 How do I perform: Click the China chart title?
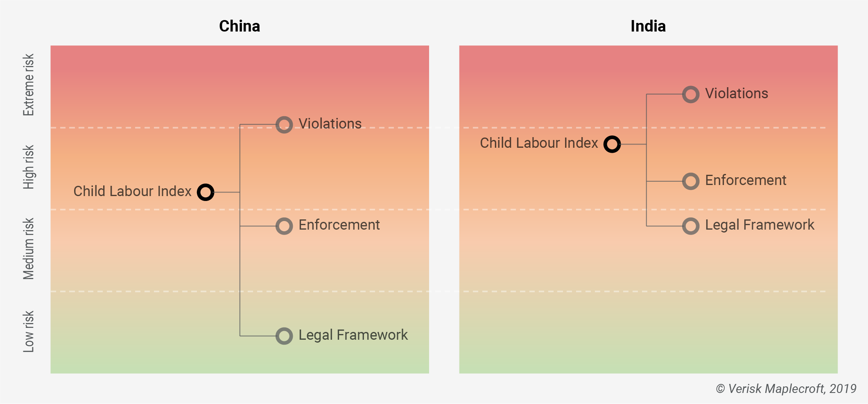click(240, 26)
